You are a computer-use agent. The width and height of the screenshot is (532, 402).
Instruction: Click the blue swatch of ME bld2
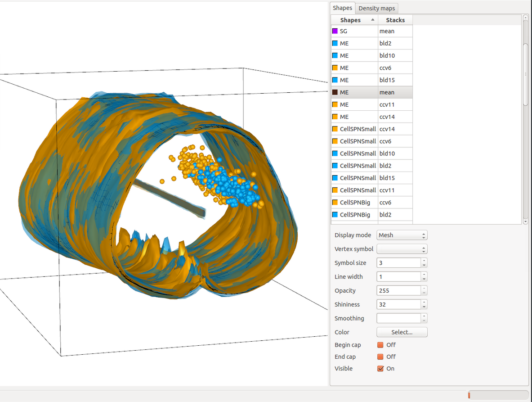point(335,43)
